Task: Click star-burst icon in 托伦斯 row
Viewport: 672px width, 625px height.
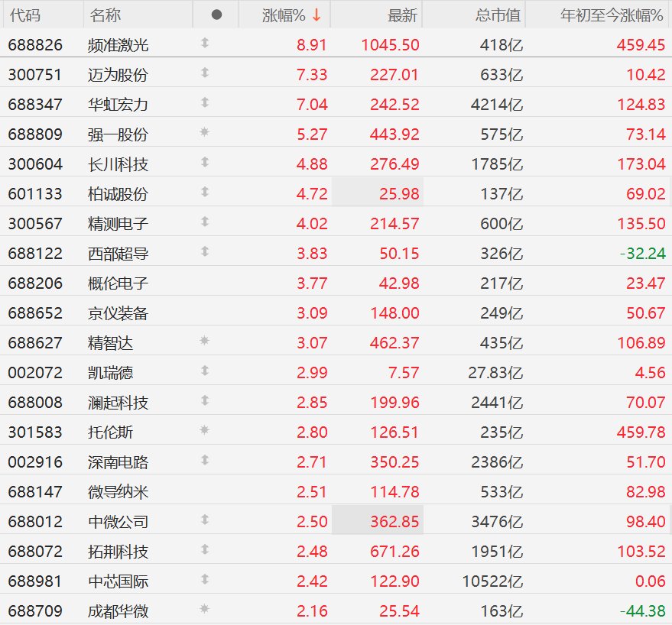Action: tap(205, 430)
